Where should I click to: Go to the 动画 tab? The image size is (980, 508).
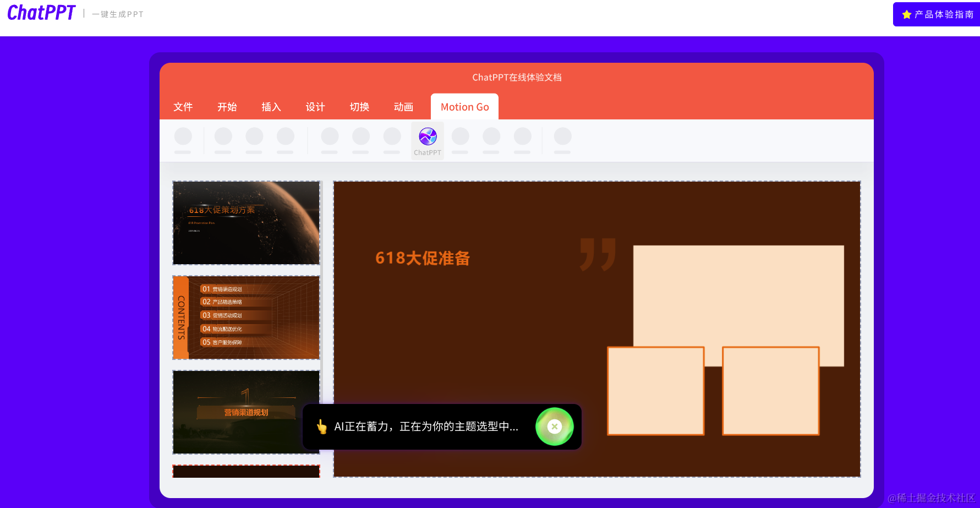(403, 107)
